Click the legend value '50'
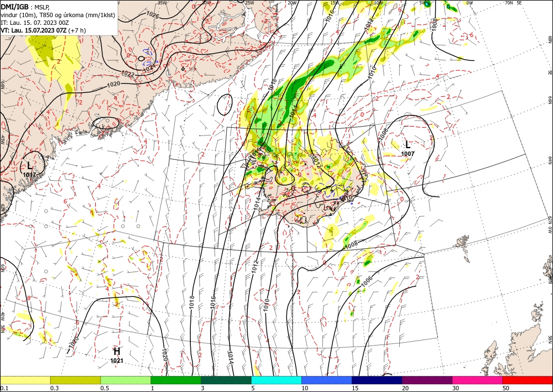Screen dimensions: 553x392 (506, 388)
